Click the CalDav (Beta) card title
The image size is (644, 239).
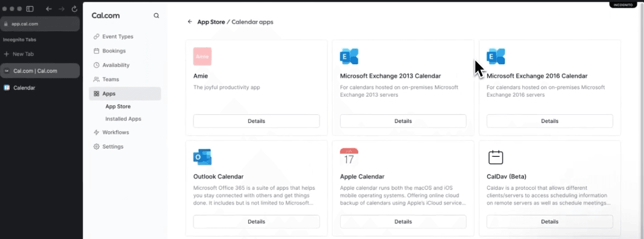[x=506, y=177]
